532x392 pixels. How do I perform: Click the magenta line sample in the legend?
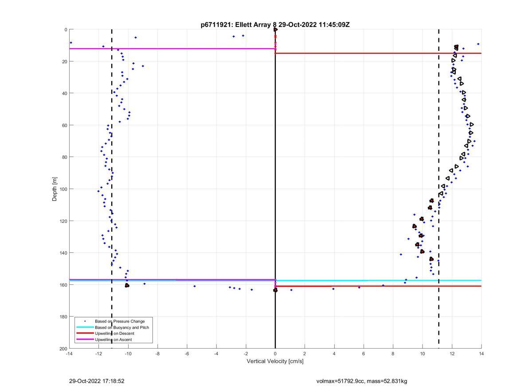[x=85, y=340]
